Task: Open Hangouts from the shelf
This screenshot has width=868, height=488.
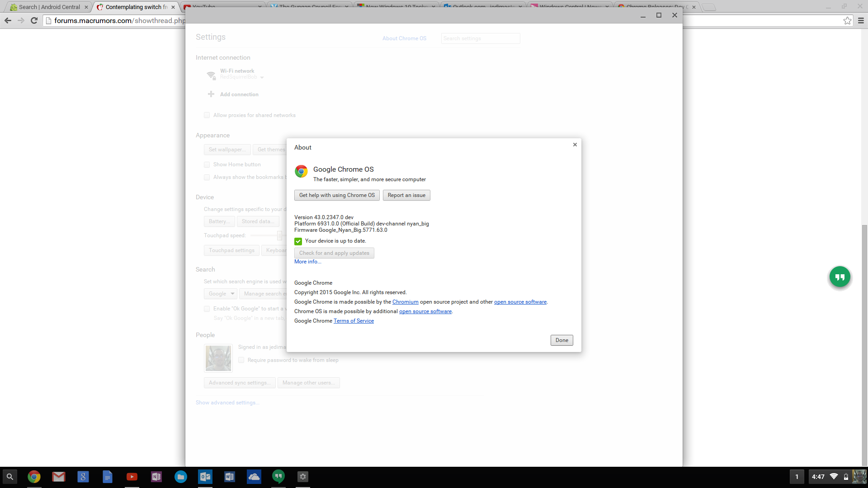Action: click(278, 477)
